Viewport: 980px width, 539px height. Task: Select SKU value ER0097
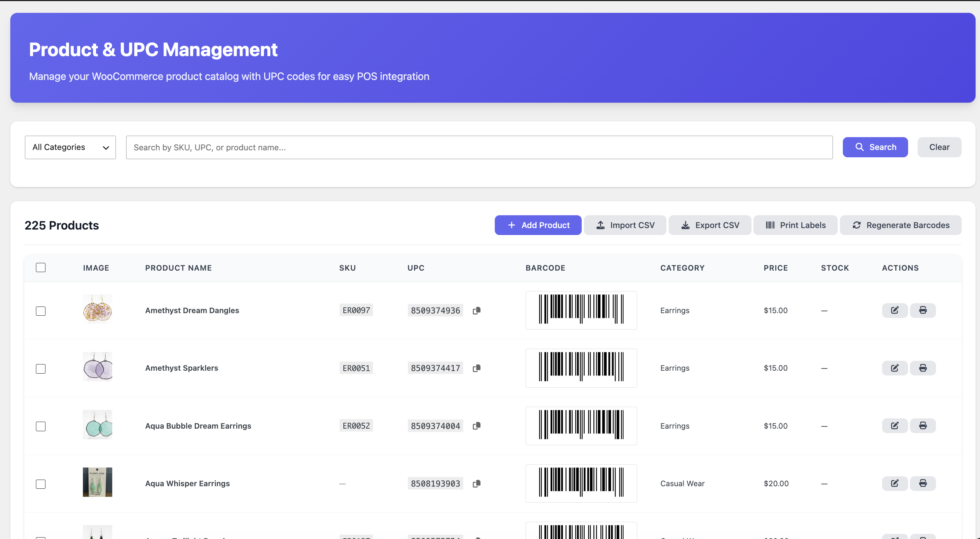coord(356,311)
